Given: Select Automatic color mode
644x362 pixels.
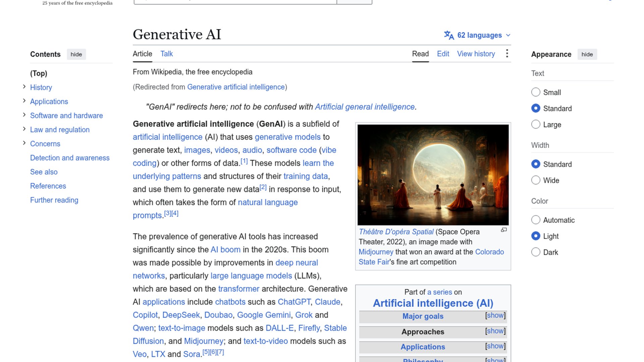Looking at the screenshot, I should (536, 220).
